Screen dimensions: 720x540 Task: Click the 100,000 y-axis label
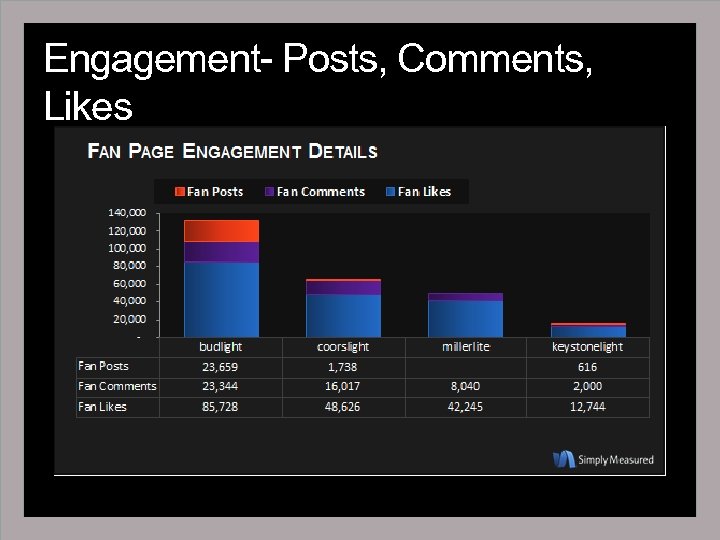click(x=127, y=248)
